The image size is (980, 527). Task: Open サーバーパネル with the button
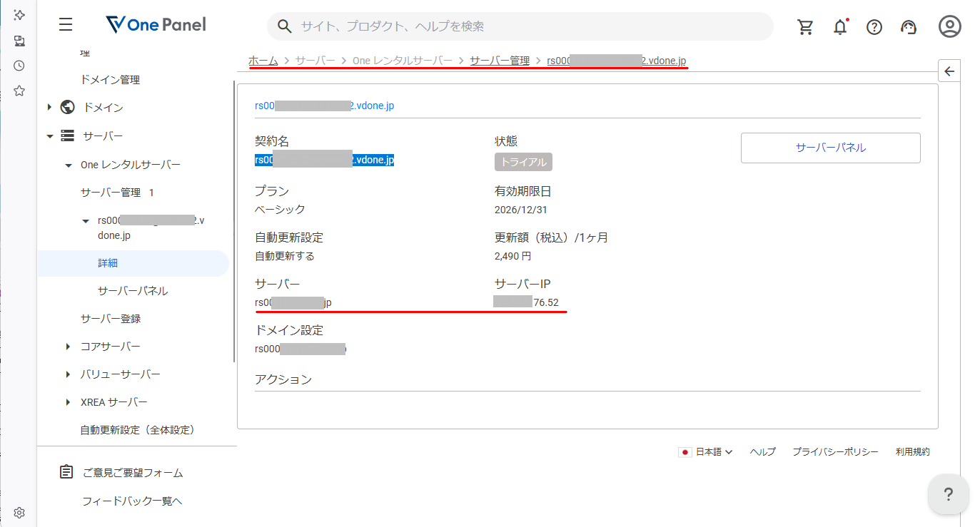click(x=830, y=148)
